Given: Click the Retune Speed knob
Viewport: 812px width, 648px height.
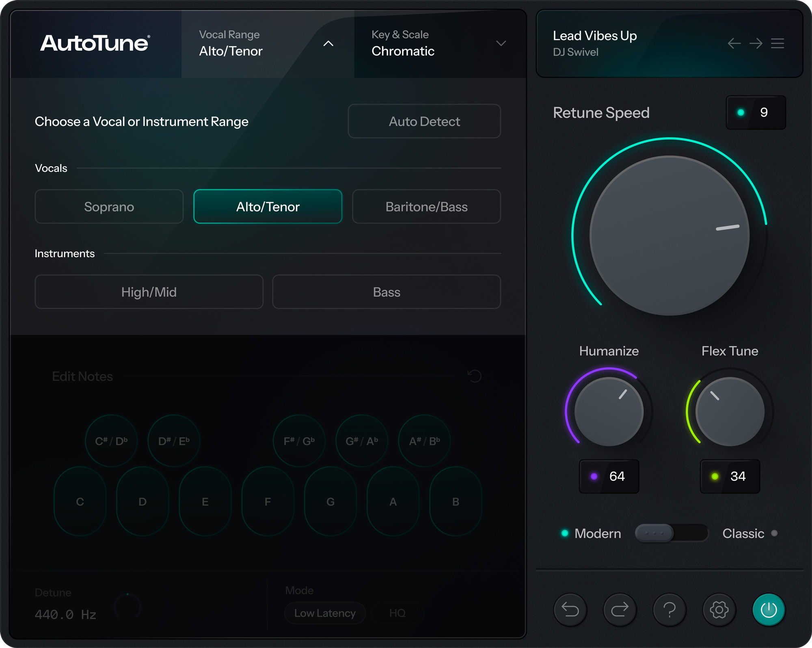Looking at the screenshot, I should tap(669, 235).
